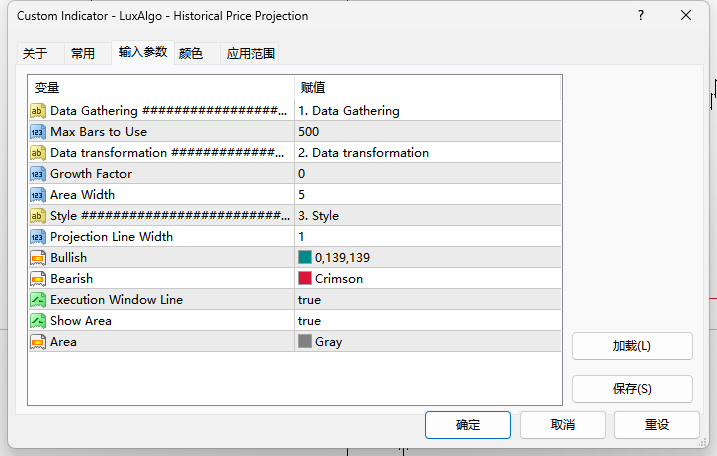Click the color-type icon beside Bullish
The height and width of the screenshot is (456, 717).
[x=38, y=258]
